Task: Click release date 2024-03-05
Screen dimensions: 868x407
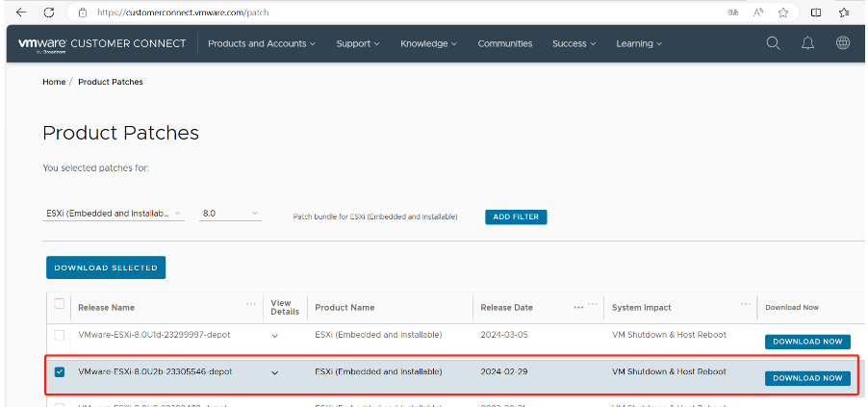Action: pyautogui.click(x=504, y=335)
